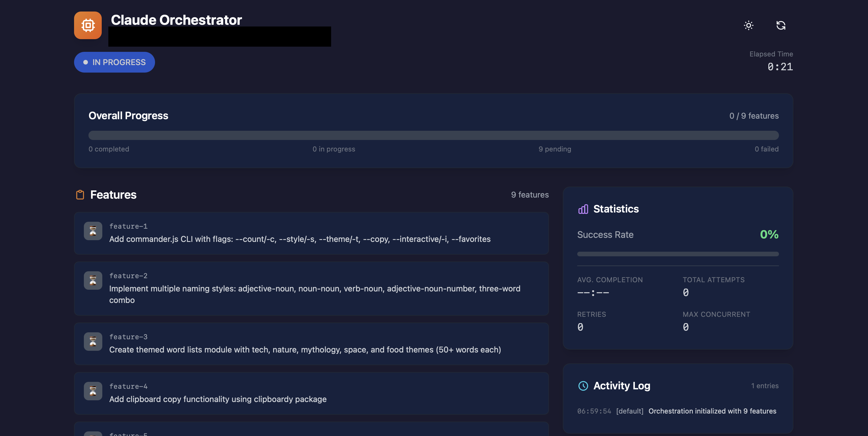
Task: Click the 'feature-3' identifier label
Action: 128,337
